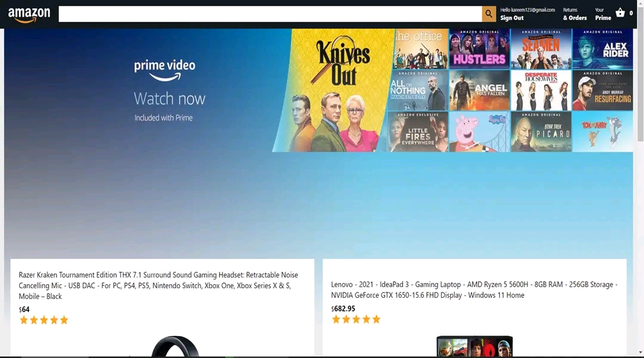Open the Hustlers thumbnail
644x358 pixels.
479,49
